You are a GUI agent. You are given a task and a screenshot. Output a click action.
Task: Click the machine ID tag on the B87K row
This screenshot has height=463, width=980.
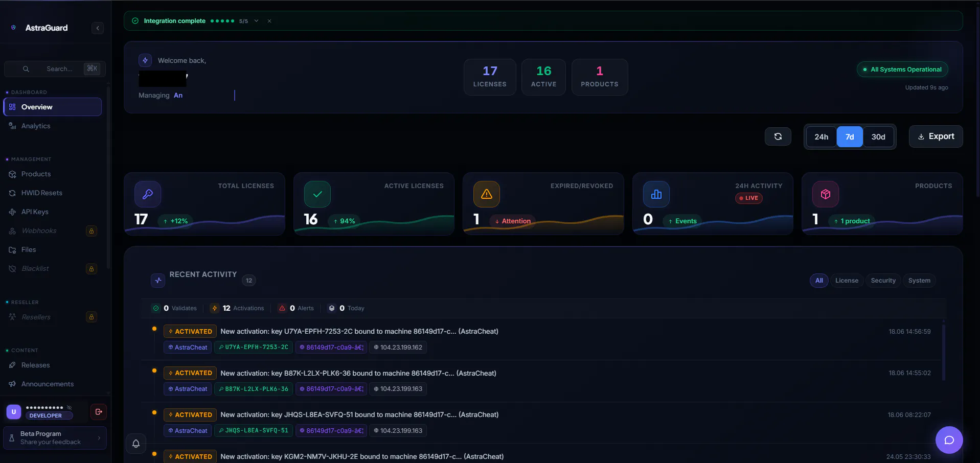[331, 389]
